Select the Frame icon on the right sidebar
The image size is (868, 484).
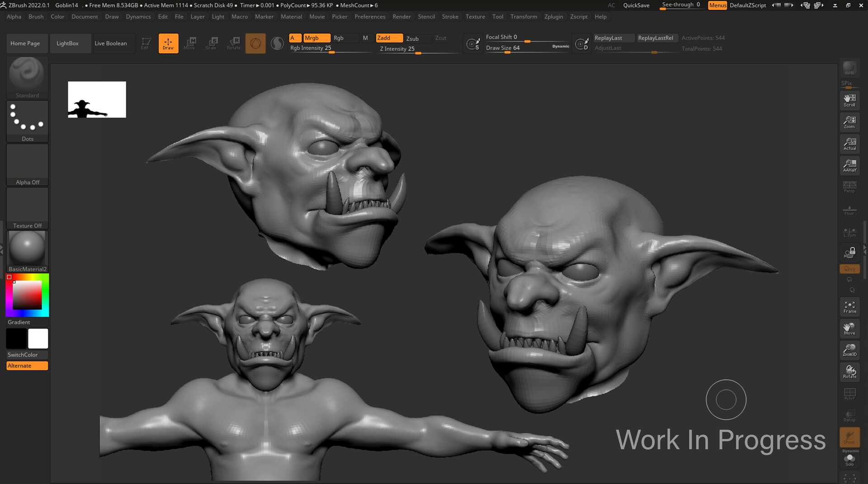[x=849, y=306]
